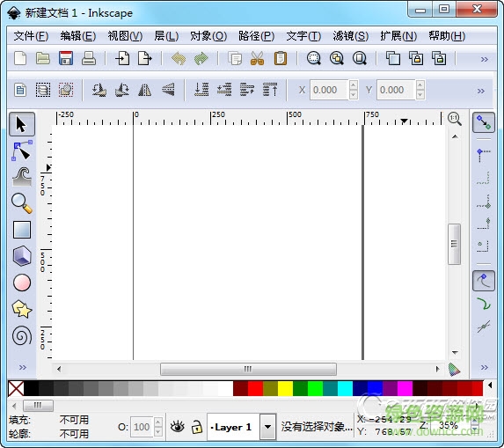Image resolution: width=504 pixels, height=448 pixels.
Task: Open the 视图(V) menu
Action: (125, 36)
